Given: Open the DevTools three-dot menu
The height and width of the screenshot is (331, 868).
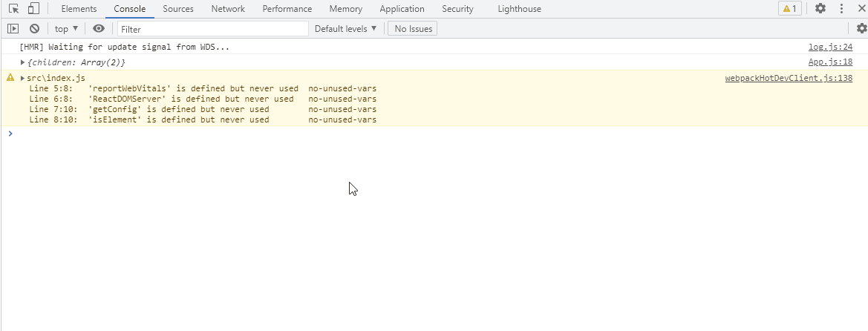Looking at the screenshot, I should point(841,9).
